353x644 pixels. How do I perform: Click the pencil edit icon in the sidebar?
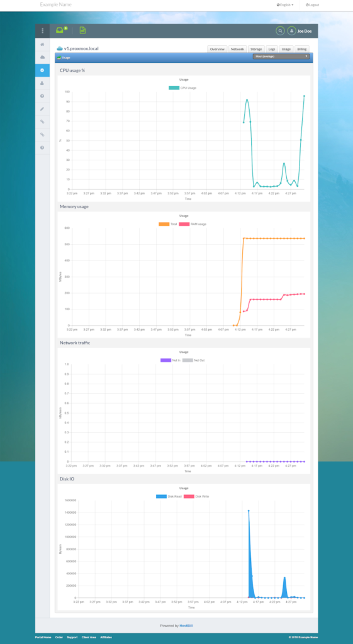42,109
